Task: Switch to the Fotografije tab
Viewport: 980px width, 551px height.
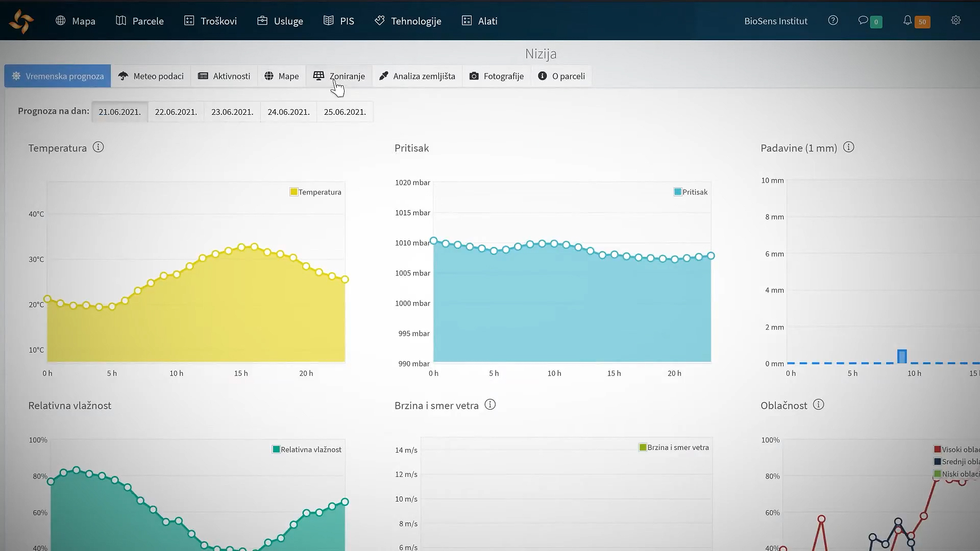Action: tap(497, 76)
